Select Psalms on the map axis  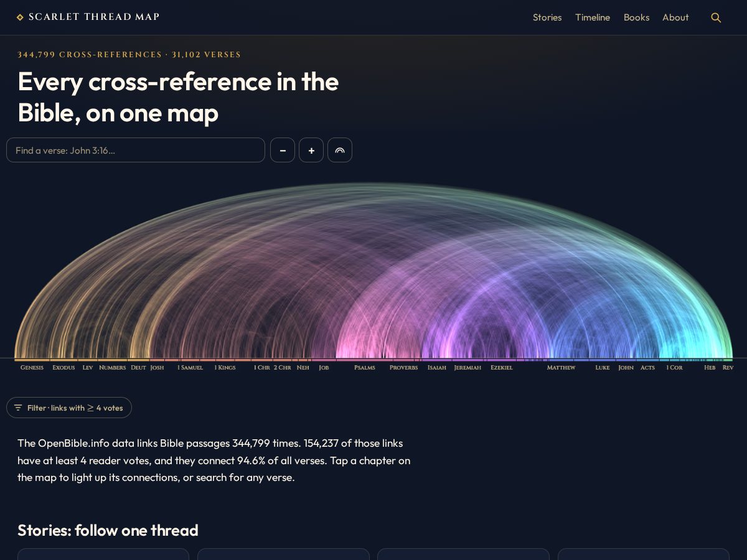click(365, 368)
